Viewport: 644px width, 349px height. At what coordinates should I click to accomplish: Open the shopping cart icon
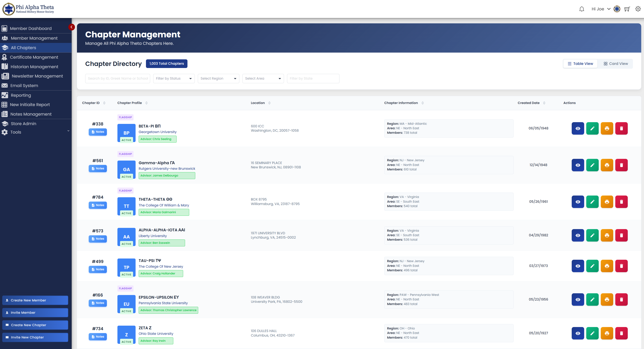627,9
